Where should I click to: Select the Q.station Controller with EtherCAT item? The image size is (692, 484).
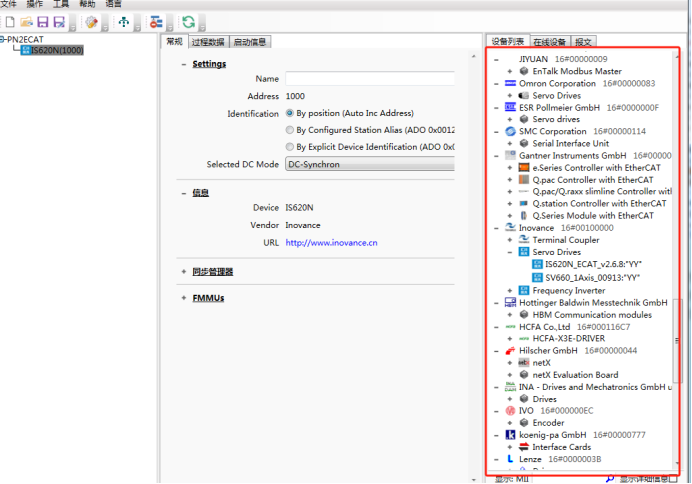[599, 203]
